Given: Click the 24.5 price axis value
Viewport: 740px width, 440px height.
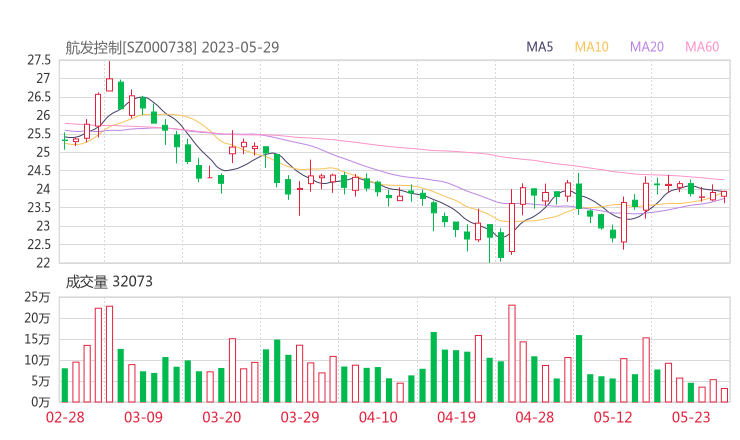Looking at the screenshot, I should [39, 170].
